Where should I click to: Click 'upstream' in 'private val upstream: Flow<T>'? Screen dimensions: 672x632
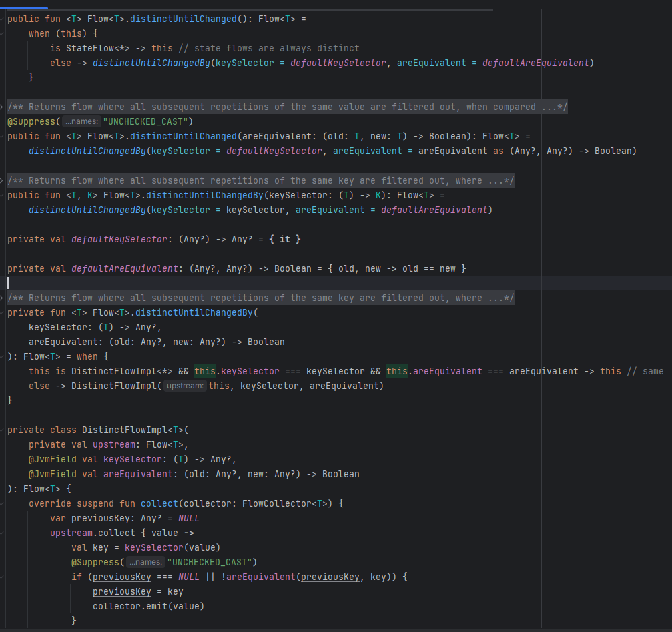point(114,444)
